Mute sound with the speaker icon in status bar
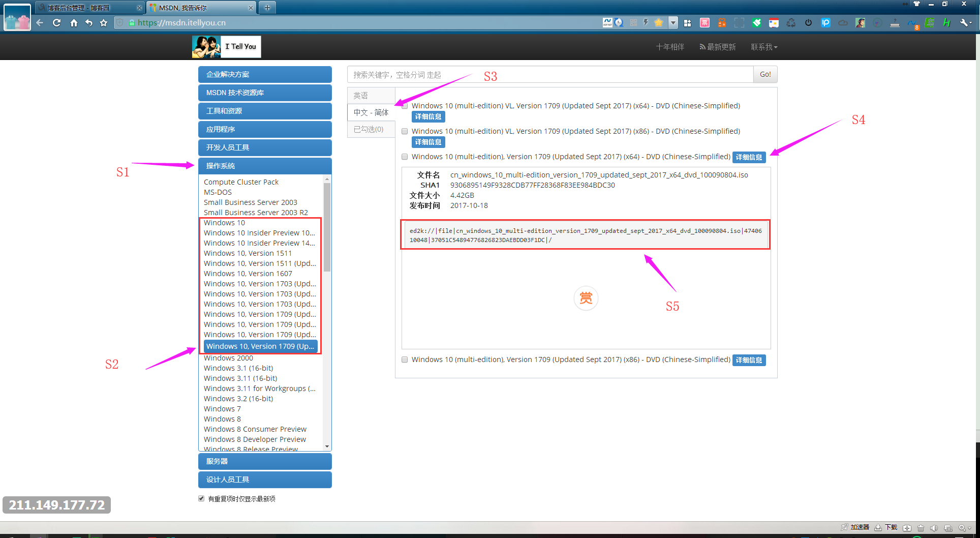This screenshot has width=980, height=538. coord(934,528)
